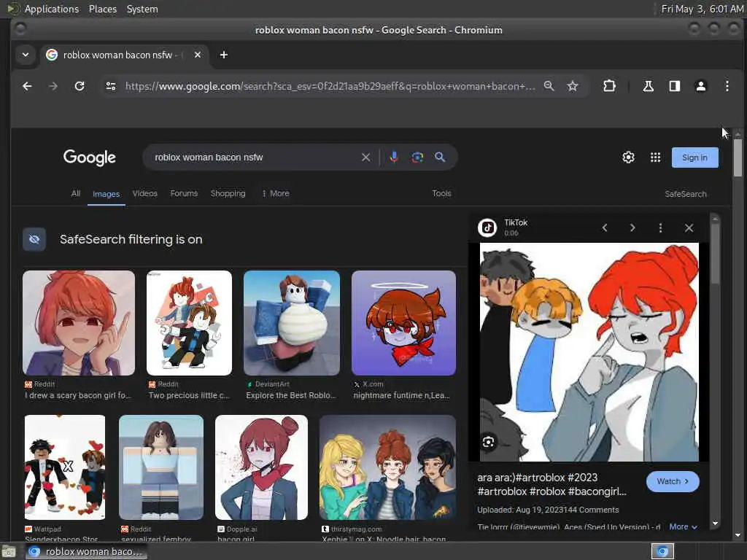Click the TikTok source icon in preview
Viewport: 747px width, 560px height.
coord(487,227)
